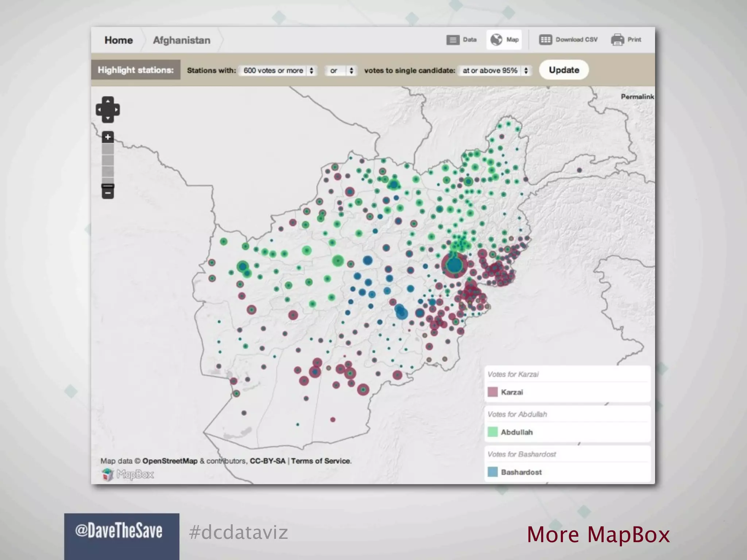Go to Home breadcrumb
This screenshot has height=560, width=747.
(119, 40)
